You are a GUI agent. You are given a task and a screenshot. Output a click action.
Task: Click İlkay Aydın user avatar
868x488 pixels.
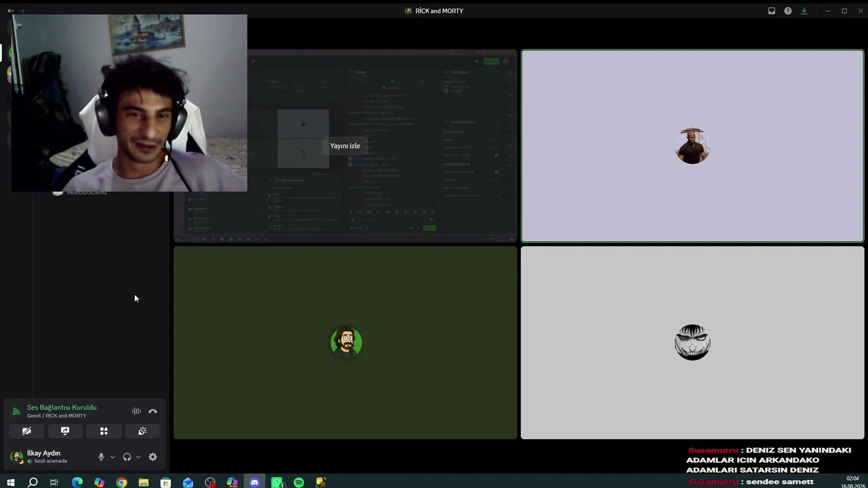pos(16,456)
